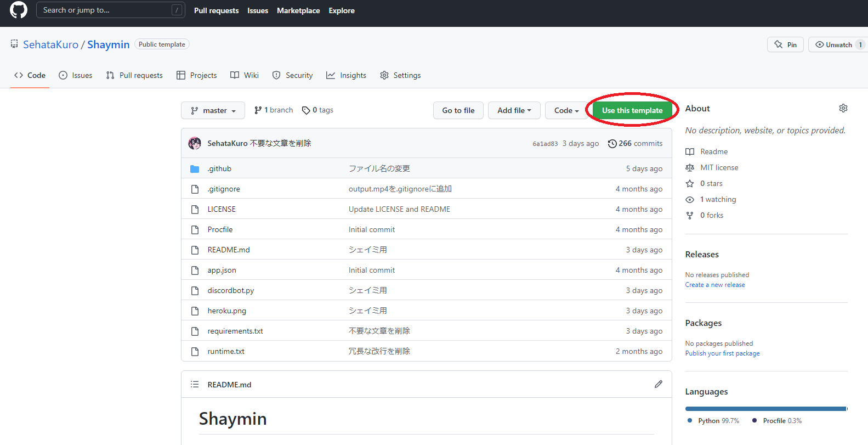Open the runtime.txt file
868x445 pixels.
point(226,351)
